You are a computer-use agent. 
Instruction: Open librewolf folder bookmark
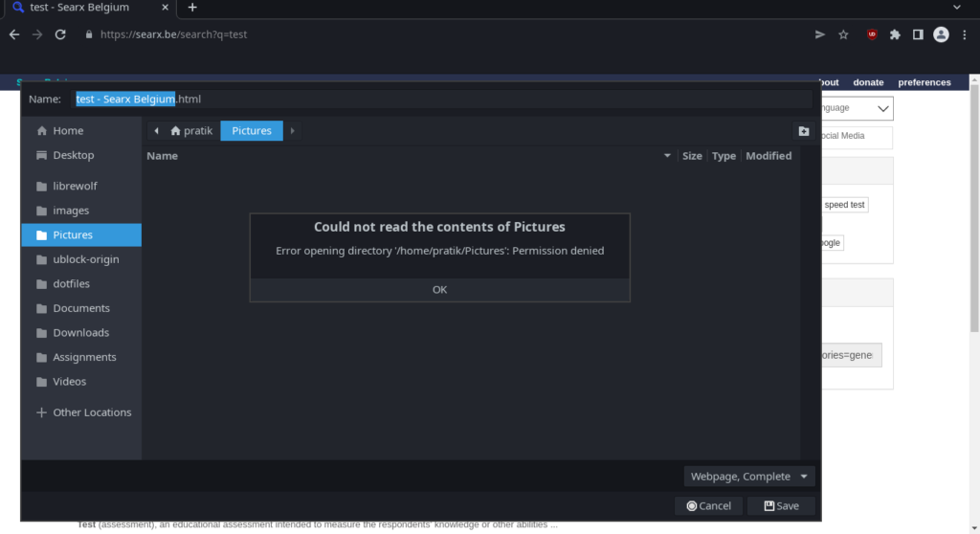[81, 186]
